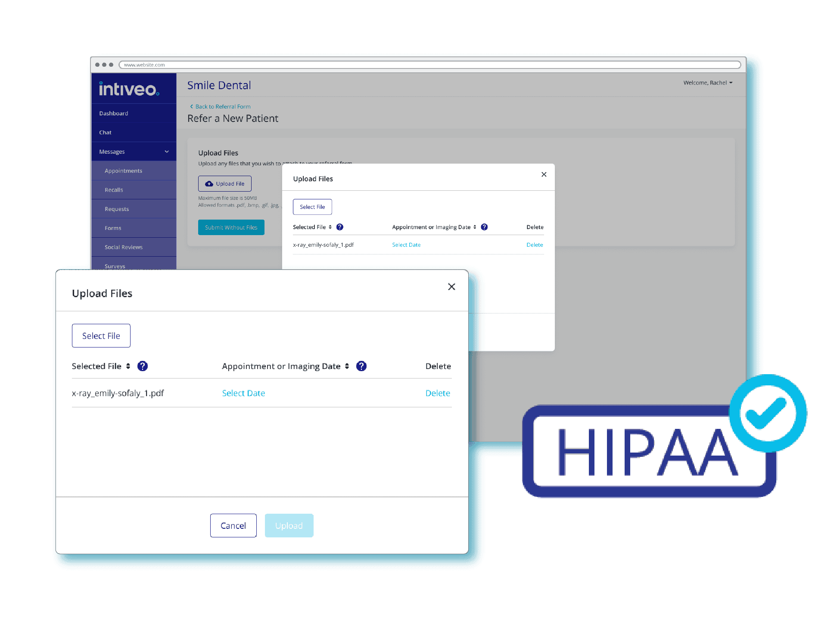Open Requests in the sidebar
This screenshot has width=840, height=639.
(x=134, y=209)
